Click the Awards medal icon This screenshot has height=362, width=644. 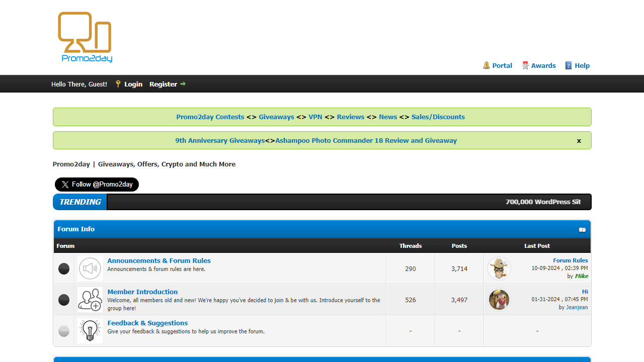(525, 65)
